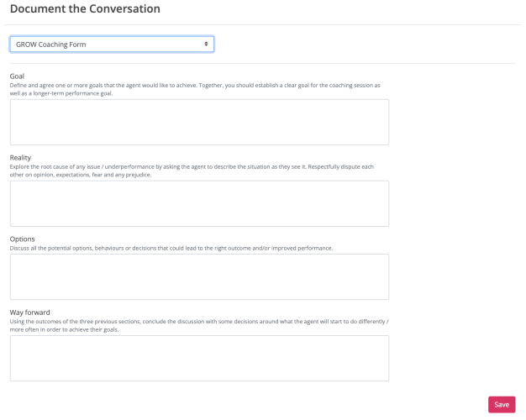Click inside the Goal text area
The width and height of the screenshot is (526, 420).
[x=199, y=122]
